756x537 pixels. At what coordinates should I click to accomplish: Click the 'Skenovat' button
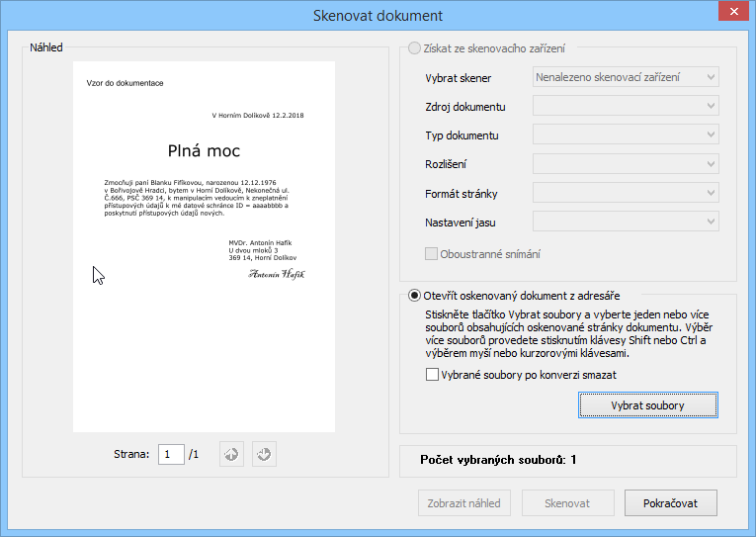[567, 503]
